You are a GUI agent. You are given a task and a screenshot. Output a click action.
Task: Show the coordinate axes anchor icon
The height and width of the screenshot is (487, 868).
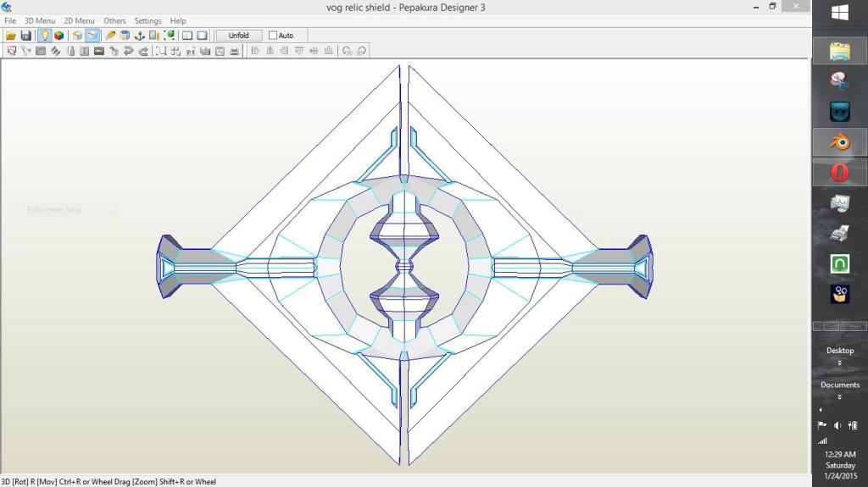(140, 36)
